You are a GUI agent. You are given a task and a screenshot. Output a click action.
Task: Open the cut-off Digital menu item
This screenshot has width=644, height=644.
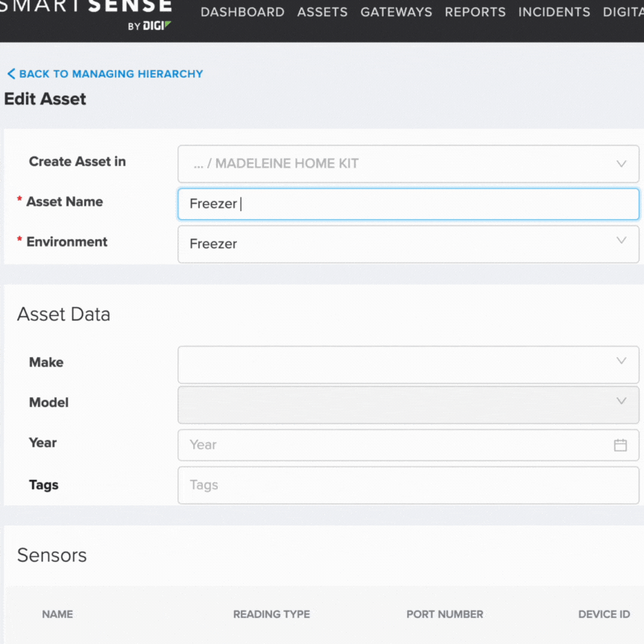pos(623,12)
